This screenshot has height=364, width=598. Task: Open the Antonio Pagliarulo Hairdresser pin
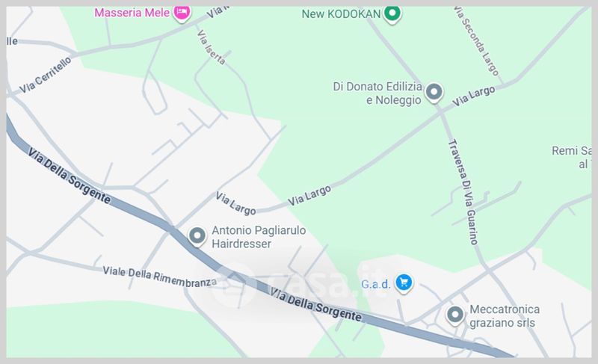click(x=197, y=236)
